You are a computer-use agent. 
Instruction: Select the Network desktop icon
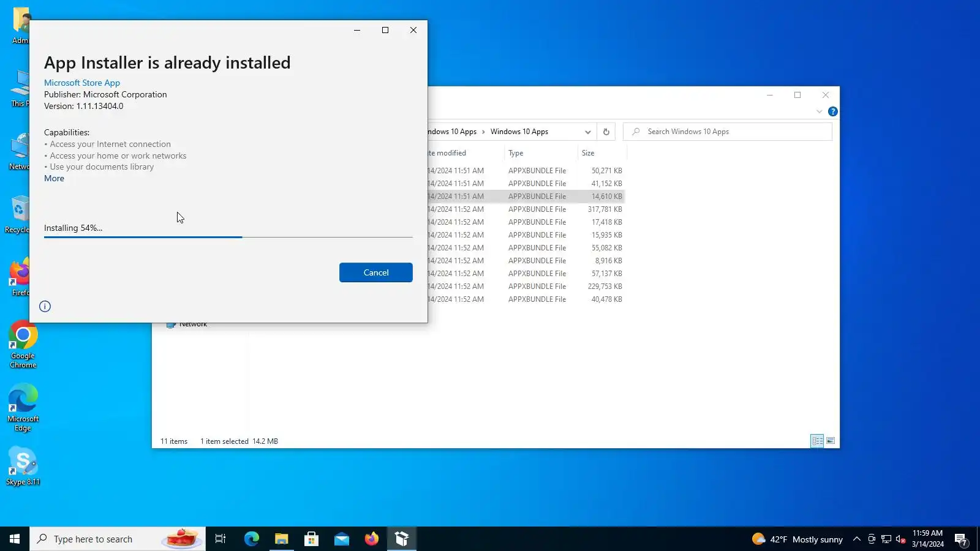[x=19, y=151]
